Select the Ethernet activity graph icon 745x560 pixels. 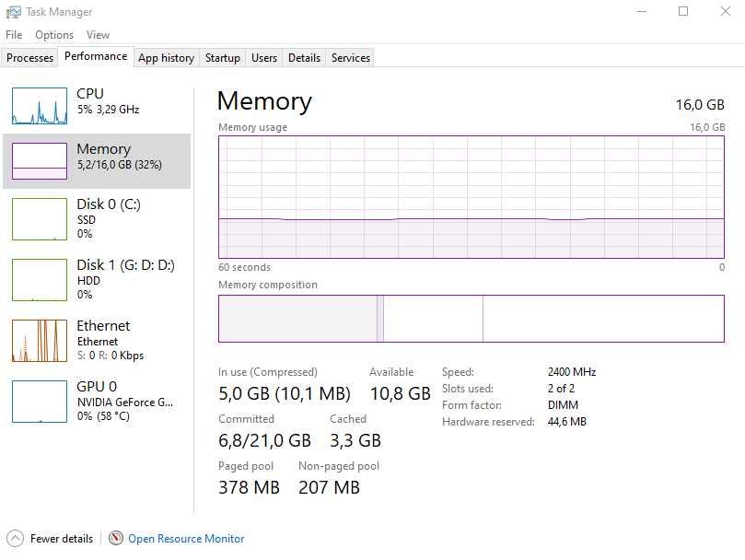point(40,340)
